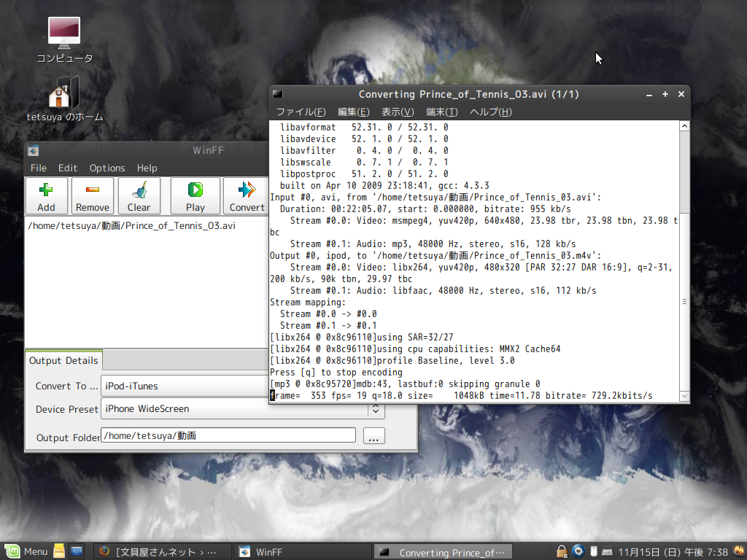Open WinFF Help menu
This screenshot has height=560, width=747.
147,168
